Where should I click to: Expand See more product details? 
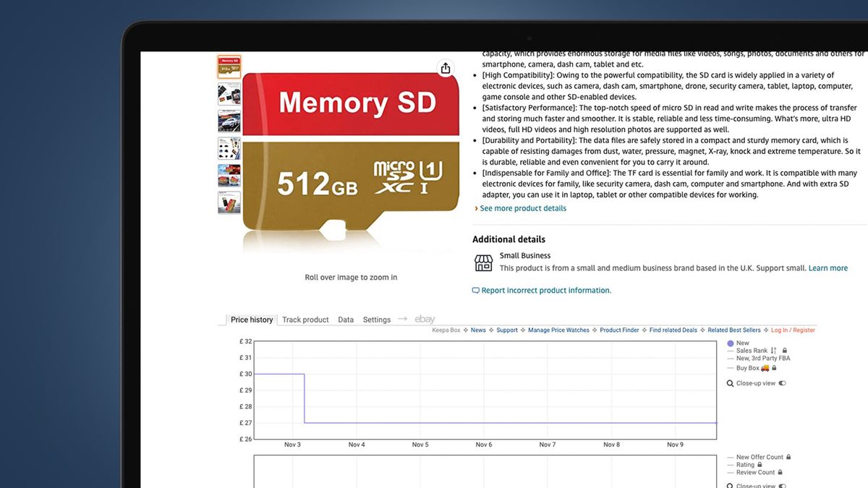[x=523, y=207]
